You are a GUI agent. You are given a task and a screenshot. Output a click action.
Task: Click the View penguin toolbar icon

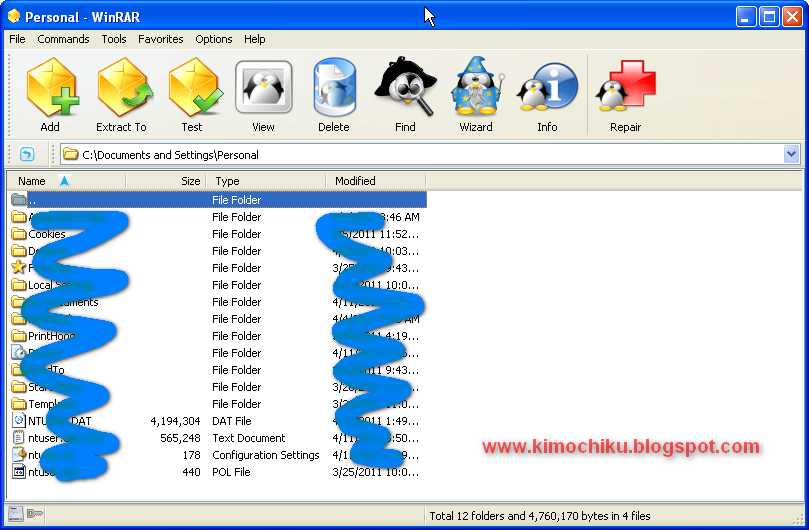click(264, 87)
